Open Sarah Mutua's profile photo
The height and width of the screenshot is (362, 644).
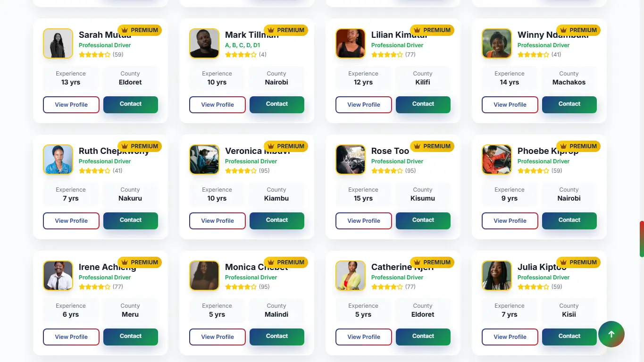pyautogui.click(x=58, y=43)
